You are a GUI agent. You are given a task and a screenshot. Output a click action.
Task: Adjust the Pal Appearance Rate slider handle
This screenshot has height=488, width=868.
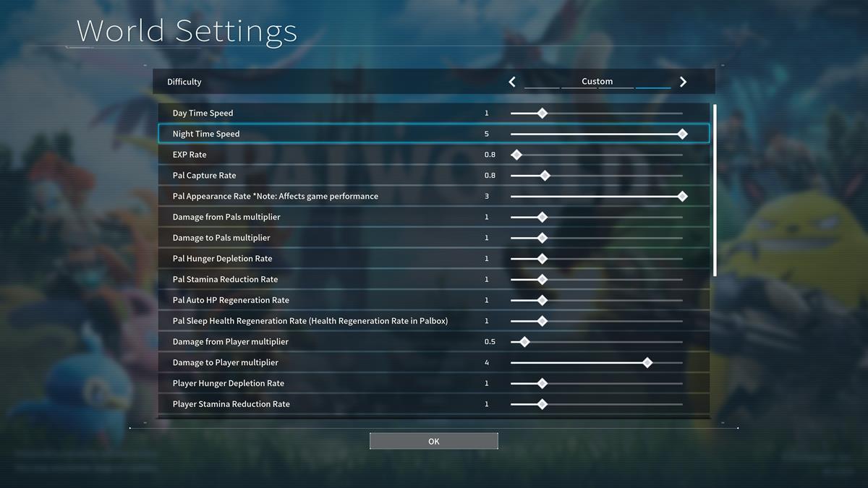coord(681,195)
